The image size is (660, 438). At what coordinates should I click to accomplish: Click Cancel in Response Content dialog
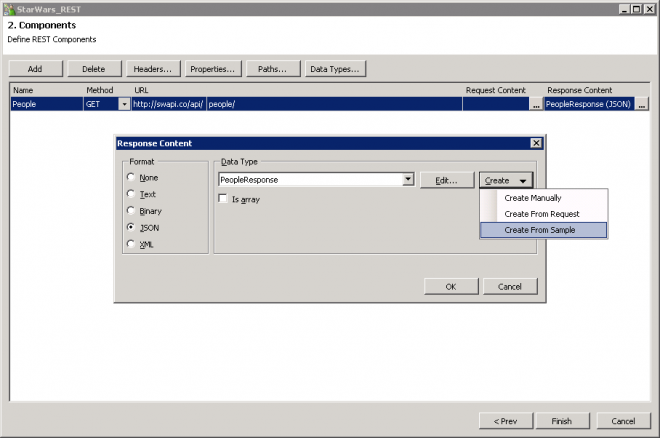click(510, 287)
